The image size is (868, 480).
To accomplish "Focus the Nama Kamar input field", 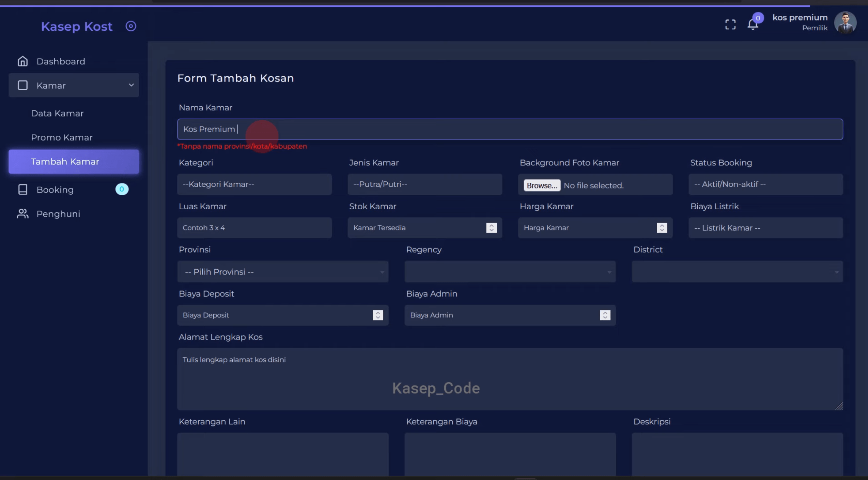I will pos(510,129).
